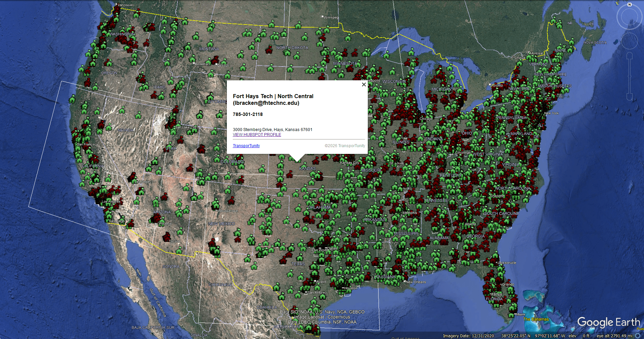Follow the TransporTunity link in the balloon

246,146
